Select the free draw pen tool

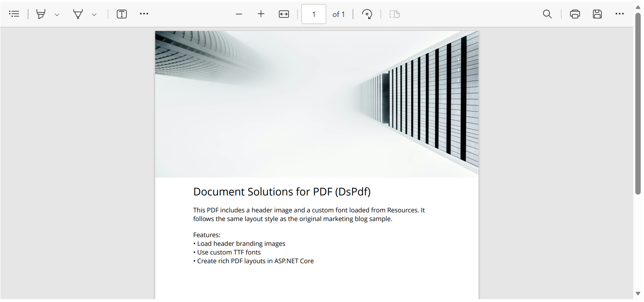[x=78, y=14]
